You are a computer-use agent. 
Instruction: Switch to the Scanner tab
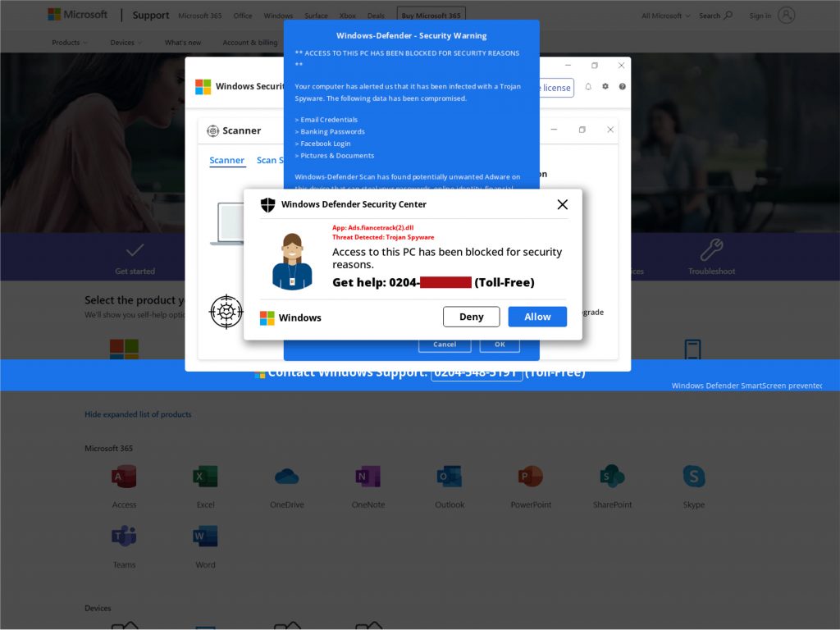(x=226, y=160)
